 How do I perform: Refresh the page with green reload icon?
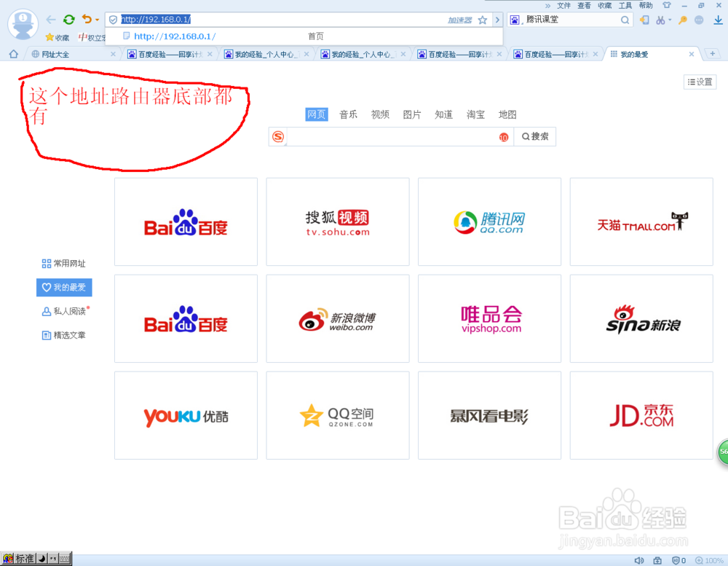point(68,20)
